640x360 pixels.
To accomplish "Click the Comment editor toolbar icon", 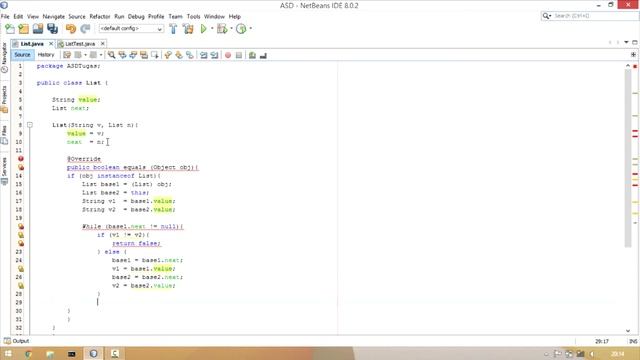I will pyautogui.click(x=252, y=55).
